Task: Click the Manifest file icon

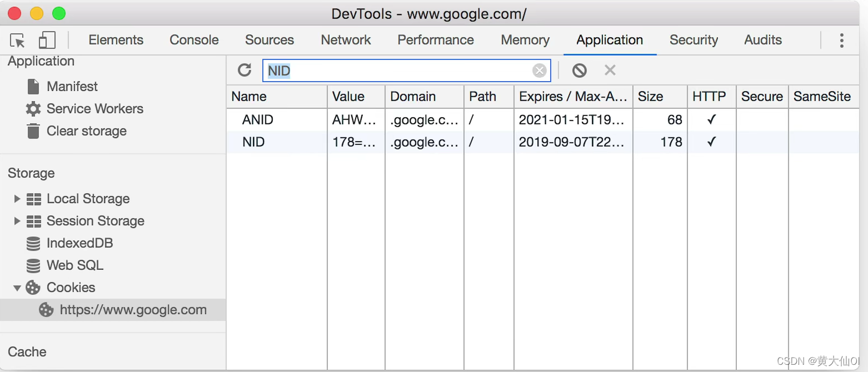Action: 33,87
